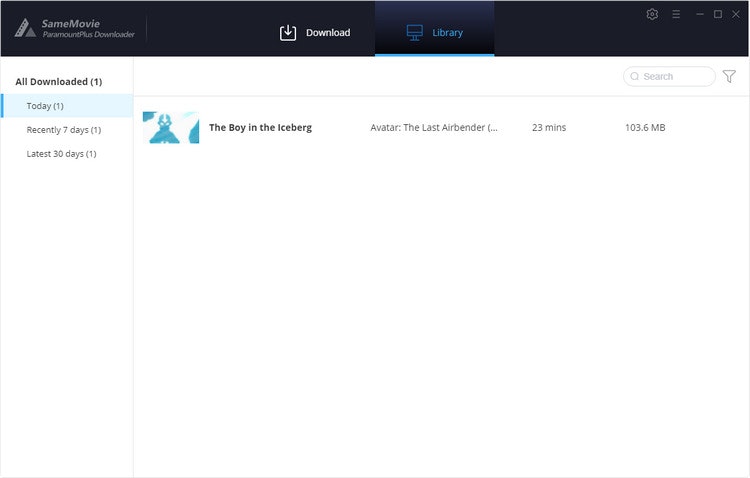
Task: Select Recently 7 days (1)
Action: (x=64, y=130)
